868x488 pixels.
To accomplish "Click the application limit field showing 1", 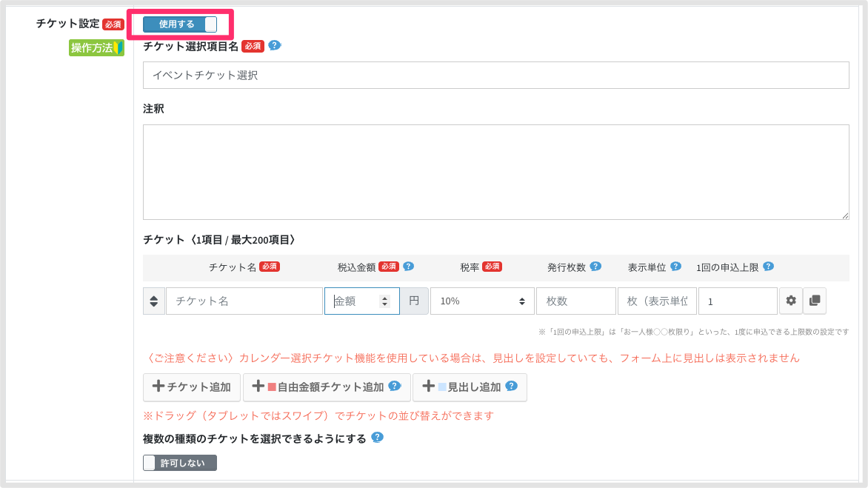I will [738, 301].
